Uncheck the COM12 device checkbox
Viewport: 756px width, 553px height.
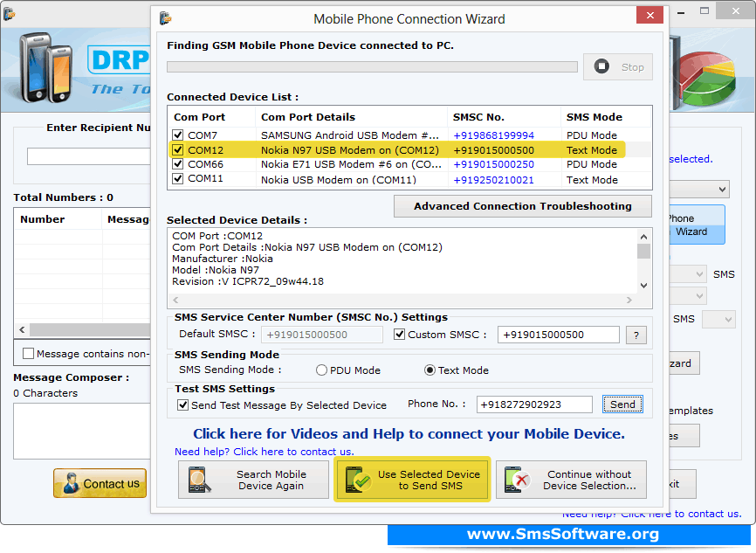click(178, 150)
